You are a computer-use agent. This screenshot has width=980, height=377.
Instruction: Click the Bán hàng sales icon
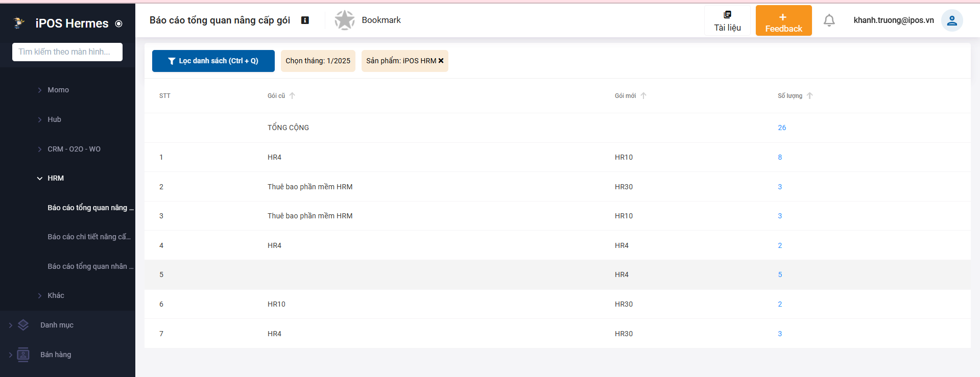pos(23,355)
